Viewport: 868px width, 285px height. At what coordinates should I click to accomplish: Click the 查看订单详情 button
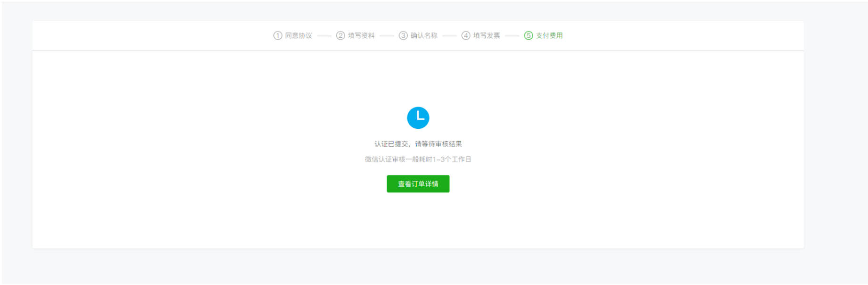tap(418, 184)
